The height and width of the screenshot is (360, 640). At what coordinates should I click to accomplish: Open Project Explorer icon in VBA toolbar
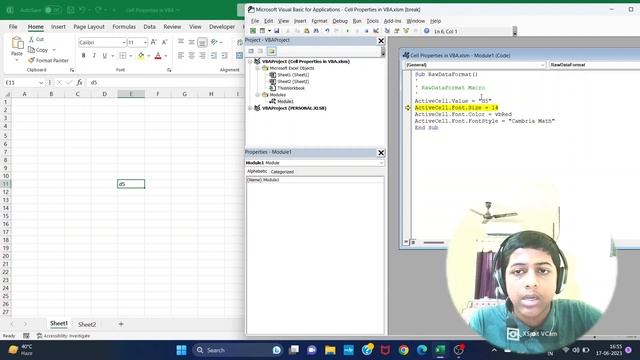(387, 31)
